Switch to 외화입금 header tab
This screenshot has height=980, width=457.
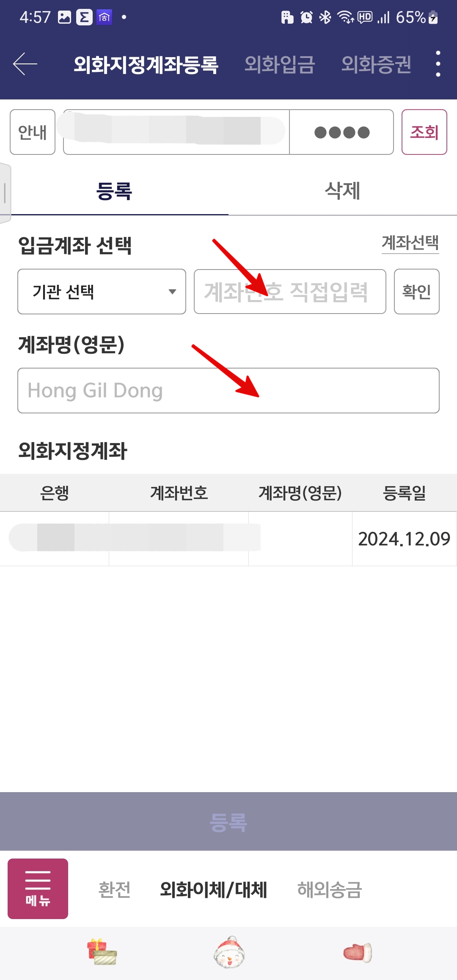280,64
